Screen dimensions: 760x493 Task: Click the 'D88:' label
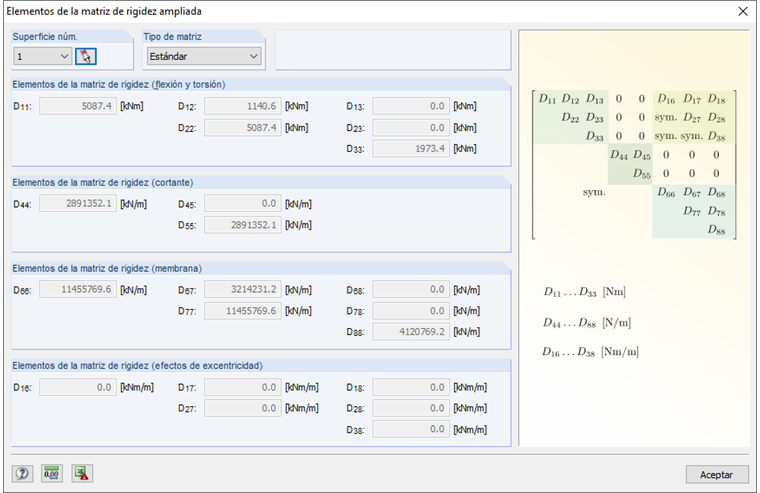tap(355, 333)
